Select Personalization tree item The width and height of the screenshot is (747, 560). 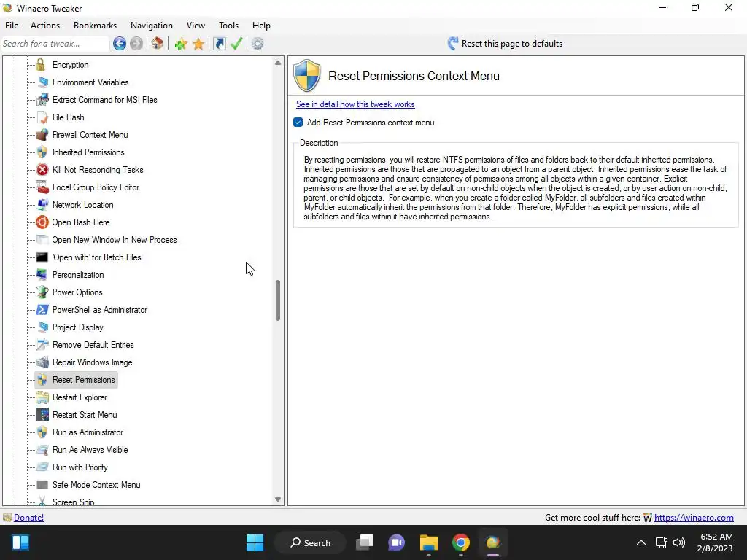[78, 275]
